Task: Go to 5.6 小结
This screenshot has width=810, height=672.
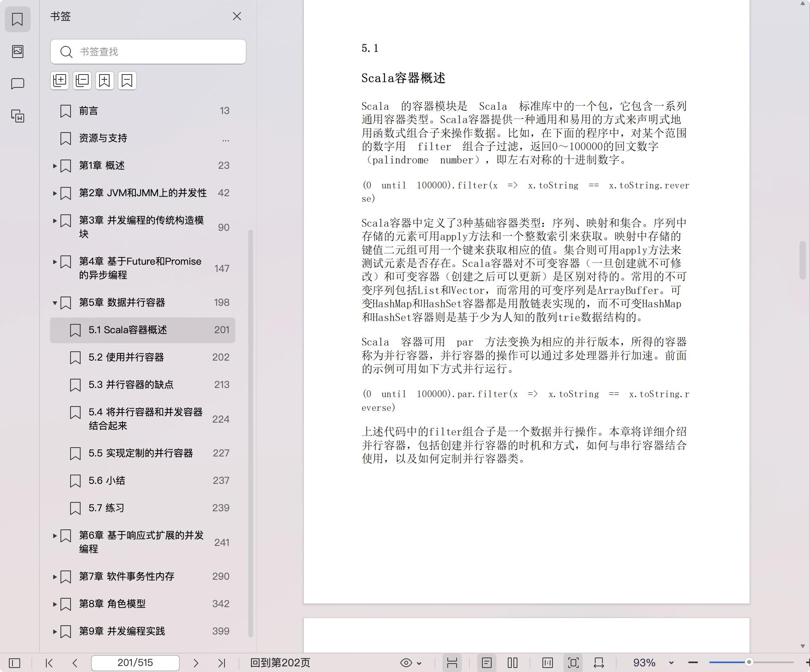Action: click(x=143, y=481)
